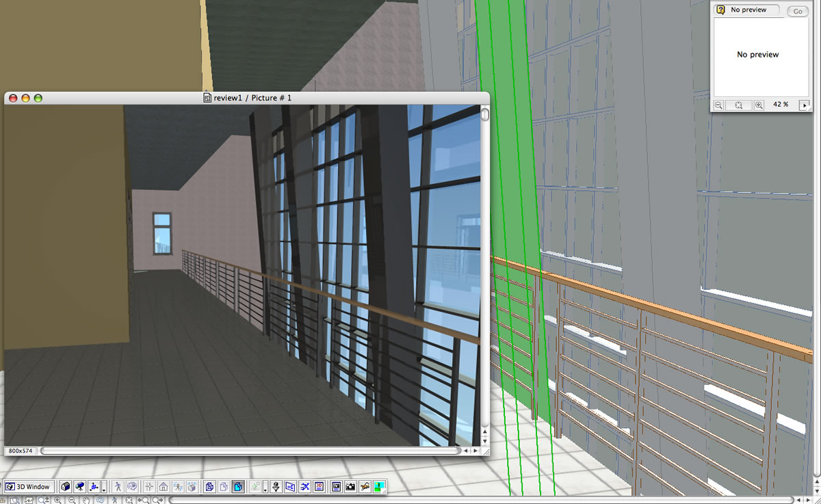Zoom out using preview panel minus magnifier

(719, 105)
